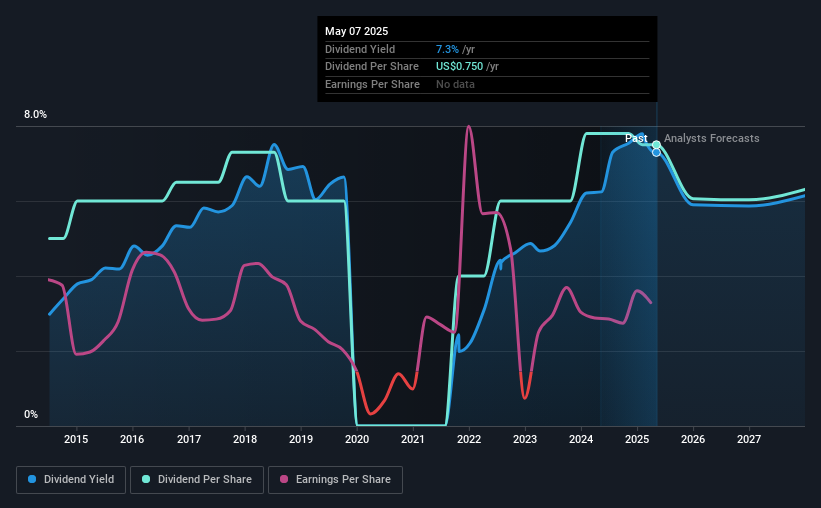The image size is (821, 508).
Task: Toggle the Dividend Per Share legend button
Action: (197, 480)
